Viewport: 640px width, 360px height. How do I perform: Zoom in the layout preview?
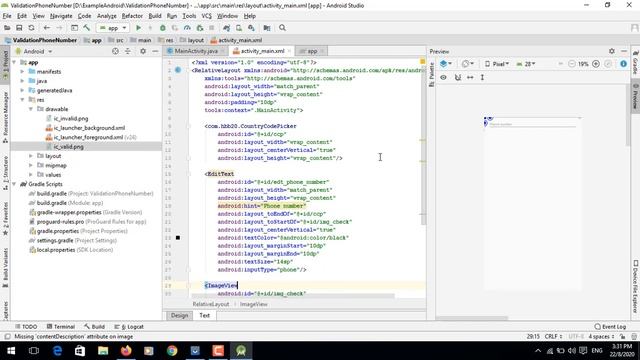pos(596,64)
